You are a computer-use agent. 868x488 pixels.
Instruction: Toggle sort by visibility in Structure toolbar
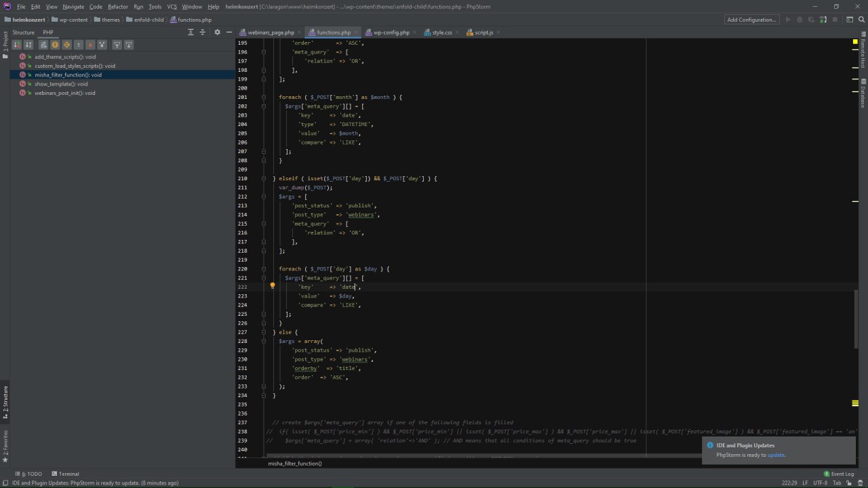[x=18, y=45]
